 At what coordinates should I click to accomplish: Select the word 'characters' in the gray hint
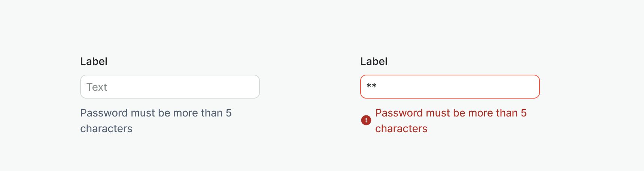106,129
